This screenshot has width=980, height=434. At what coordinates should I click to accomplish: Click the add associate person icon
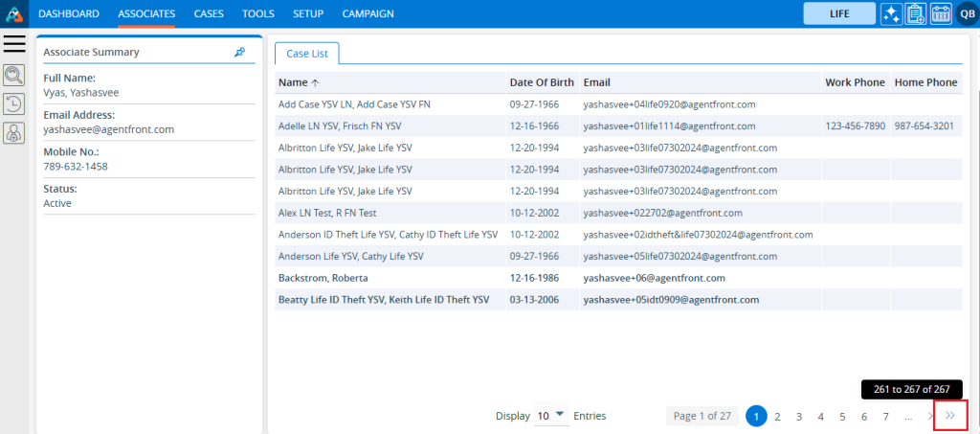14,134
